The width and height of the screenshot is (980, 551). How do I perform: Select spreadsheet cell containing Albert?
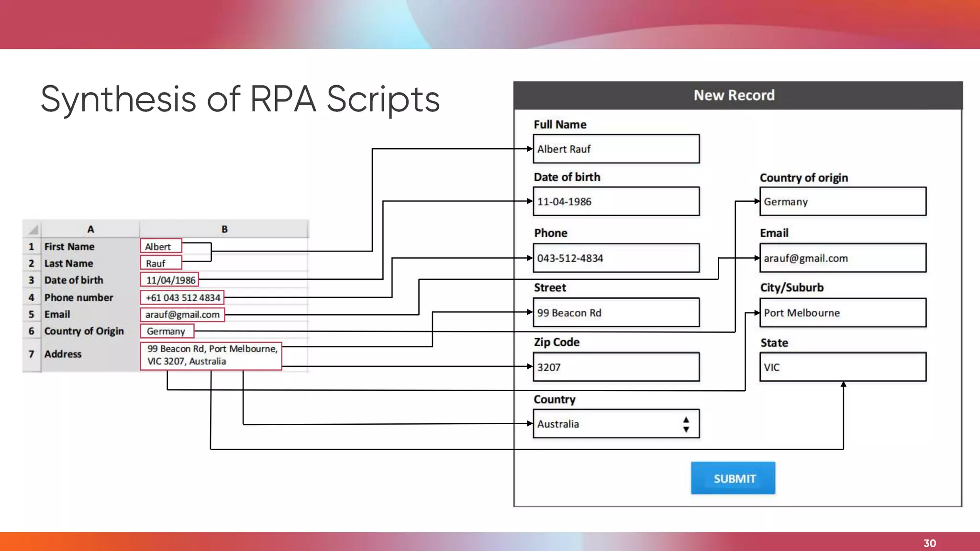pyautogui.click(x=161, y=246)
